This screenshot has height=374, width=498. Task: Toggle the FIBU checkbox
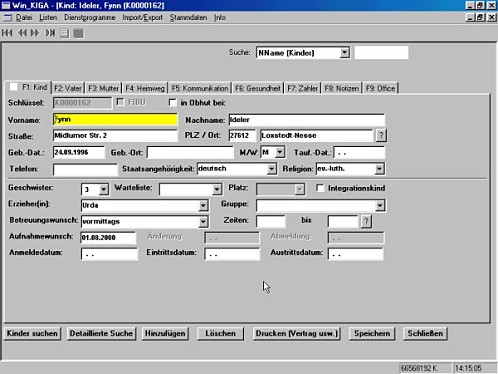tap(120, 102)
